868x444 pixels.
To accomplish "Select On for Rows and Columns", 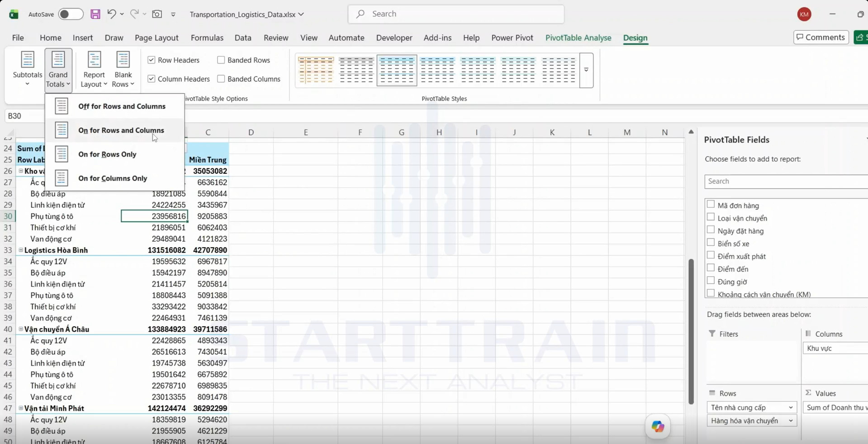I will 114,130.
